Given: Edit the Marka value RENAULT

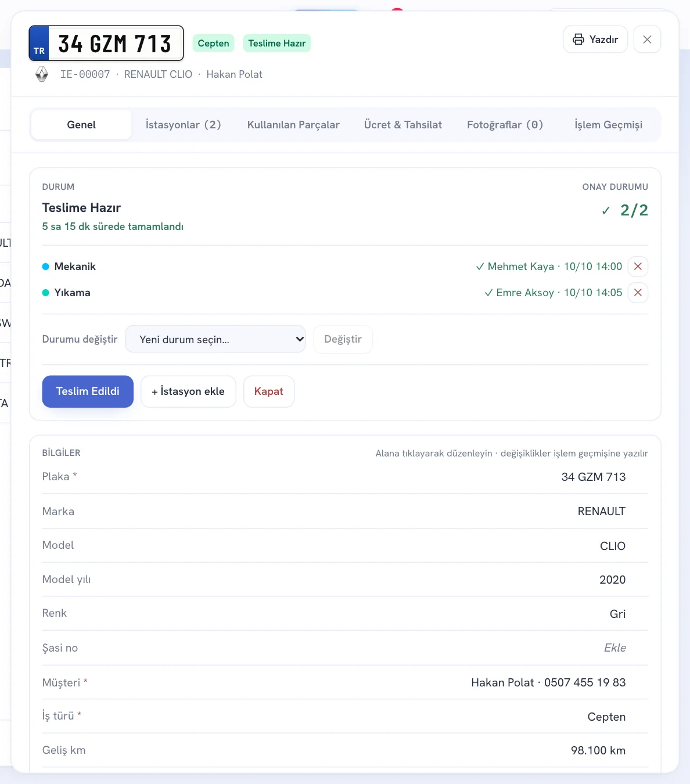Looking at the screenshot, I should [x=602, y=511].
